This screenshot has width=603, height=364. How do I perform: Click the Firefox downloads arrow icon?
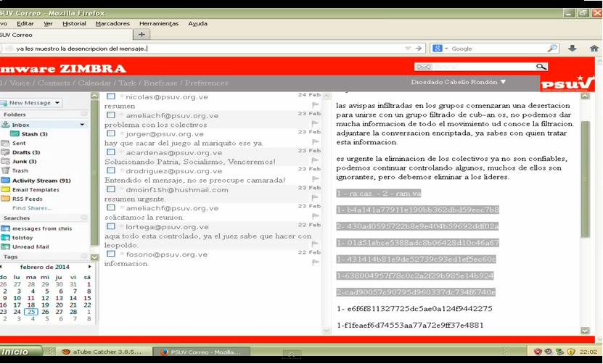click(573, 49)
